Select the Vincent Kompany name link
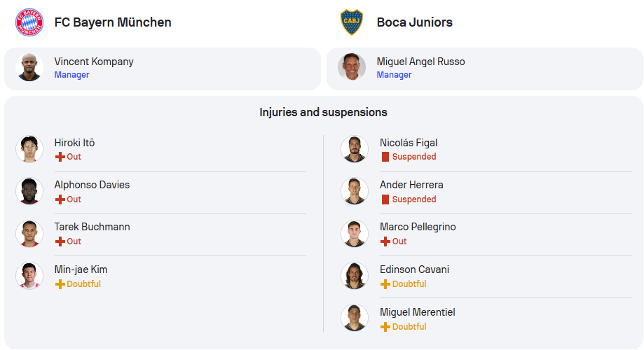Viewport: 644px width, 350px height. tap(94, 62)
